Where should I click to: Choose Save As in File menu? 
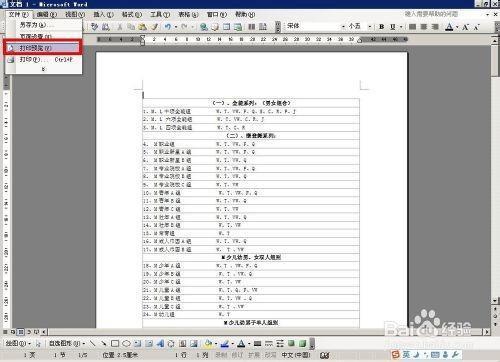point(44,25)
